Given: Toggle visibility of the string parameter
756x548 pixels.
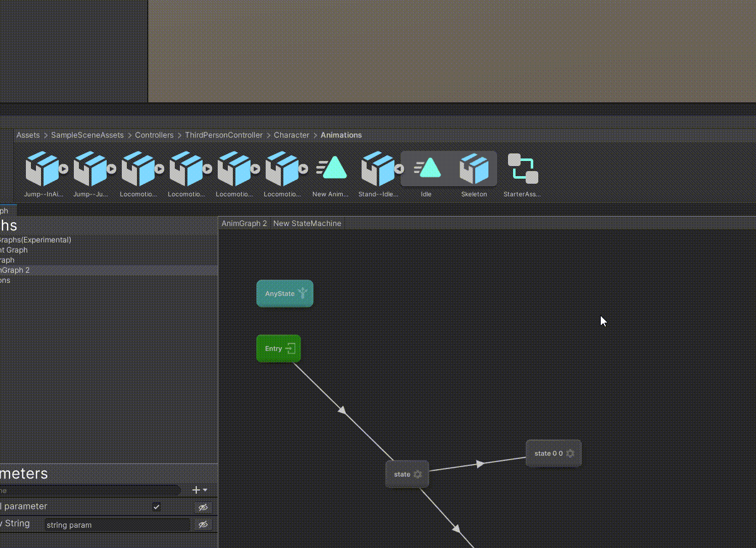Looking at the screenshot, I should (203, 525).
